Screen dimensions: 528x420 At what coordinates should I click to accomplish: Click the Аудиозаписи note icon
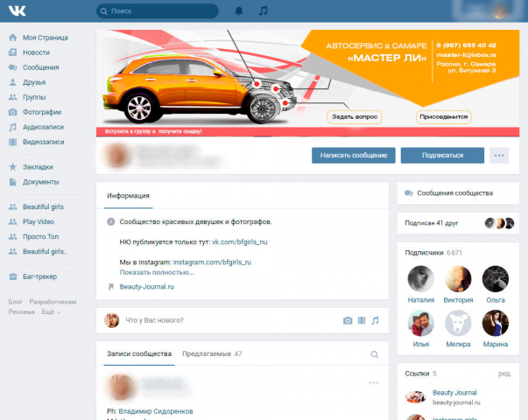pyautogui.click(x=13, y=127)
